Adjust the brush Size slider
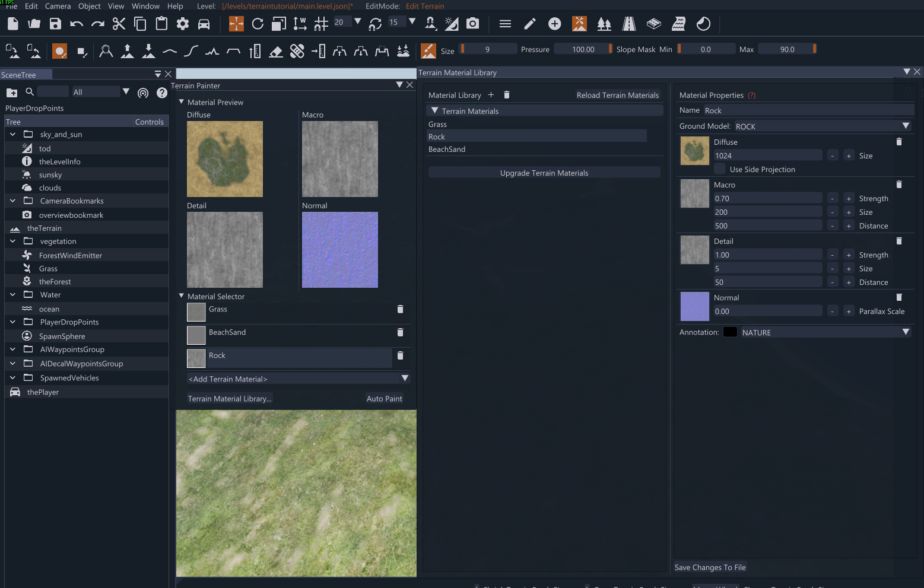The width and height of the screenshot is (924, 588). 488,49
